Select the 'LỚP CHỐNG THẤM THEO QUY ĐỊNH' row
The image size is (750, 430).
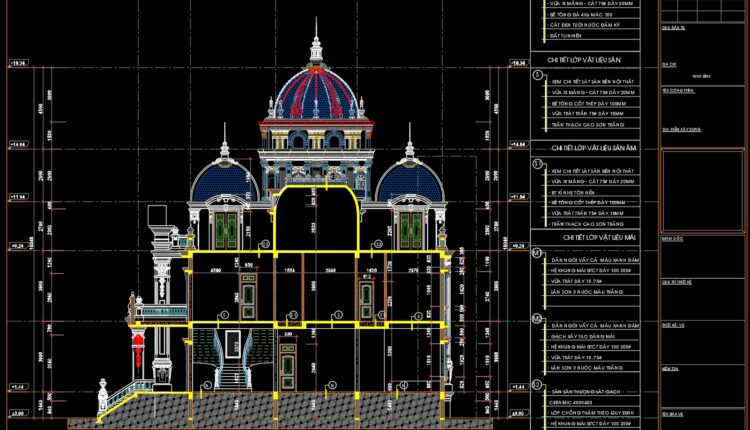[x=592, y=412]
